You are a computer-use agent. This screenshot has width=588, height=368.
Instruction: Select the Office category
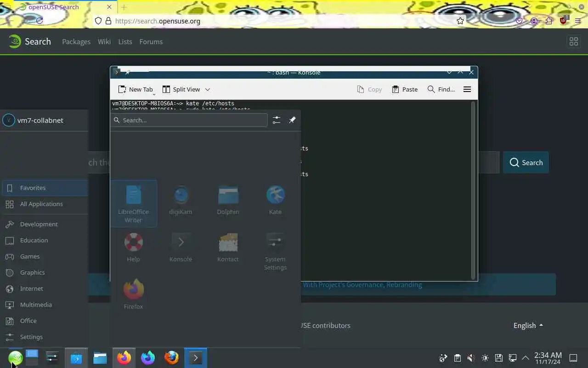45,321
